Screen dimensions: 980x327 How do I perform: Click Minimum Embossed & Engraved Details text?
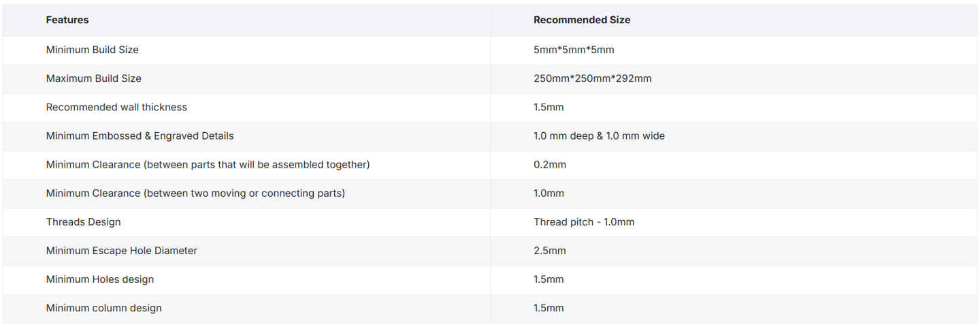pyautogui.click(x=140, y=136)
